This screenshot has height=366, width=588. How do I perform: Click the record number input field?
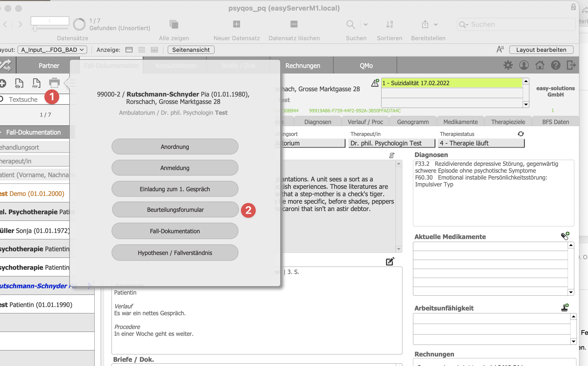pyautogui.click(x=50, y=21)
